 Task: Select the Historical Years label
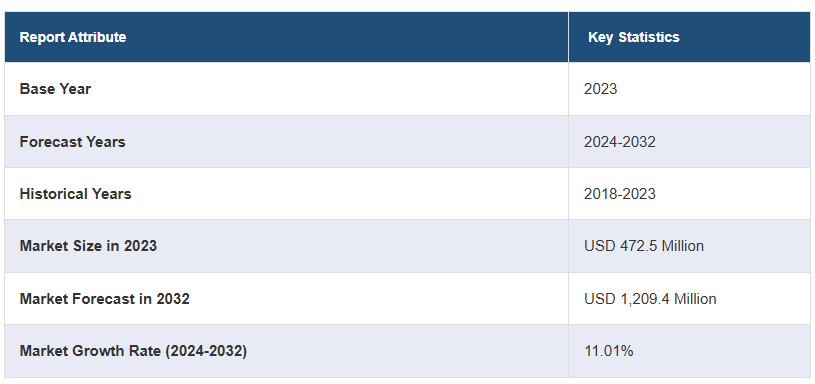(75, 194)
